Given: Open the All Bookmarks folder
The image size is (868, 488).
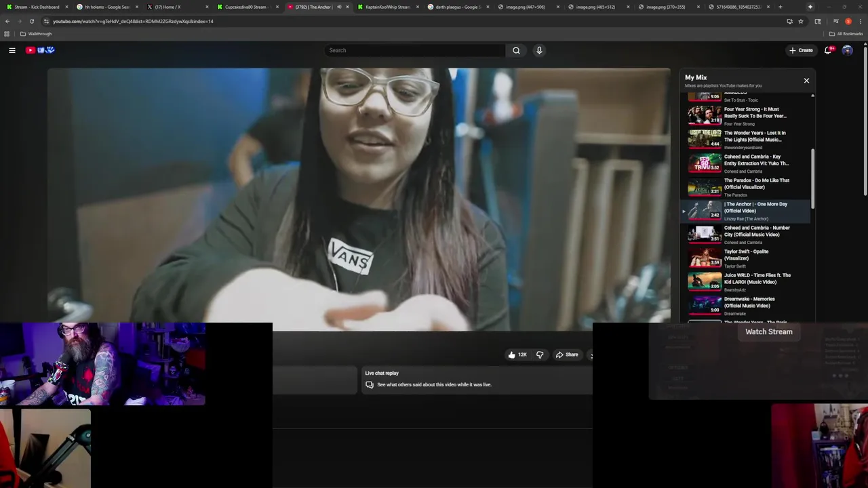Looking at the screenshot, I should 846,34.
